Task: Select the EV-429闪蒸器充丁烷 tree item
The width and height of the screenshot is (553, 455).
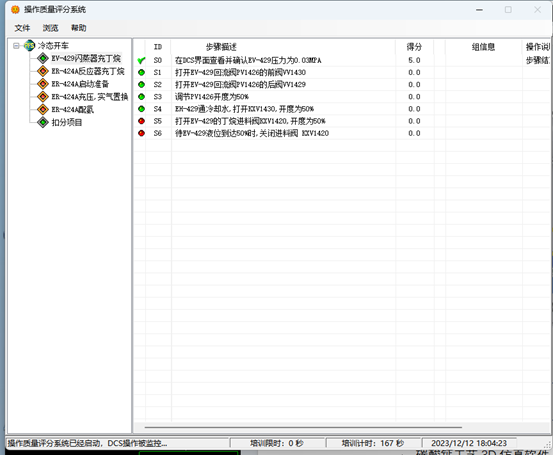Action: (86, 58)
